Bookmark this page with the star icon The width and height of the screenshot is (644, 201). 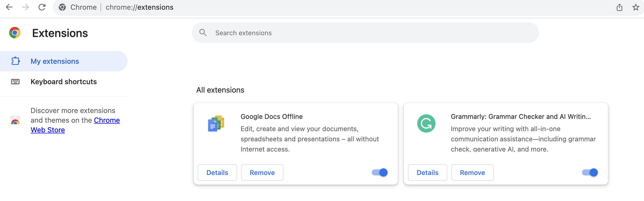636,7
